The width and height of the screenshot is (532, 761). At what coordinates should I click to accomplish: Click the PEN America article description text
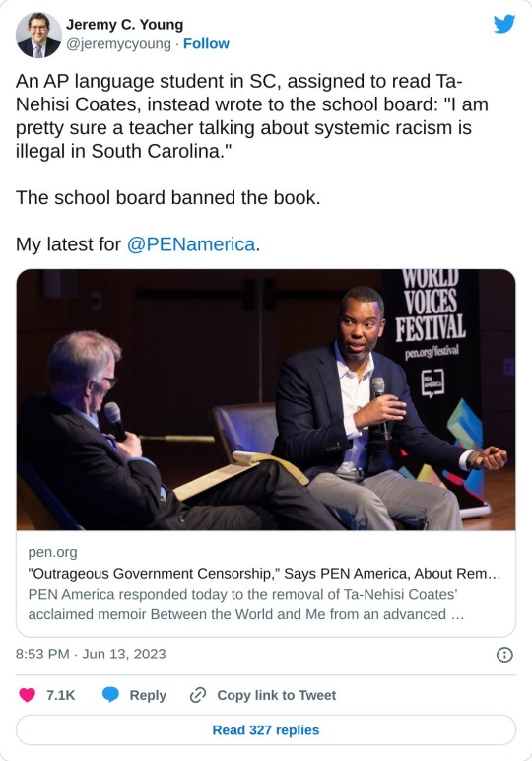pos(246,604)
